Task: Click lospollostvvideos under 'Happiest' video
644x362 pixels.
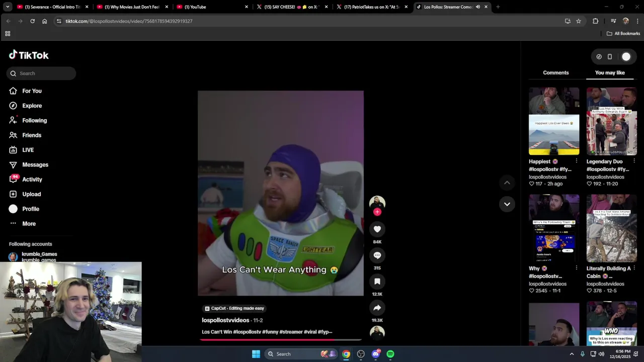Action: click(547, 177)
